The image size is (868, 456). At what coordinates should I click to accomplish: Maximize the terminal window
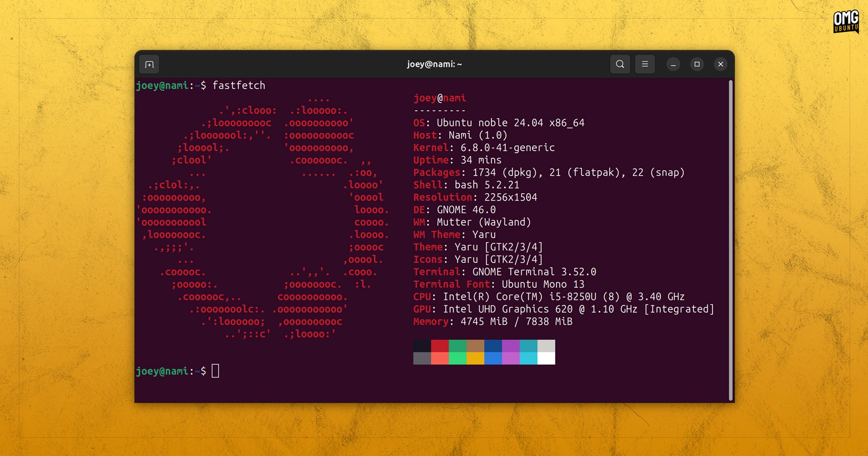pos(697,64)
